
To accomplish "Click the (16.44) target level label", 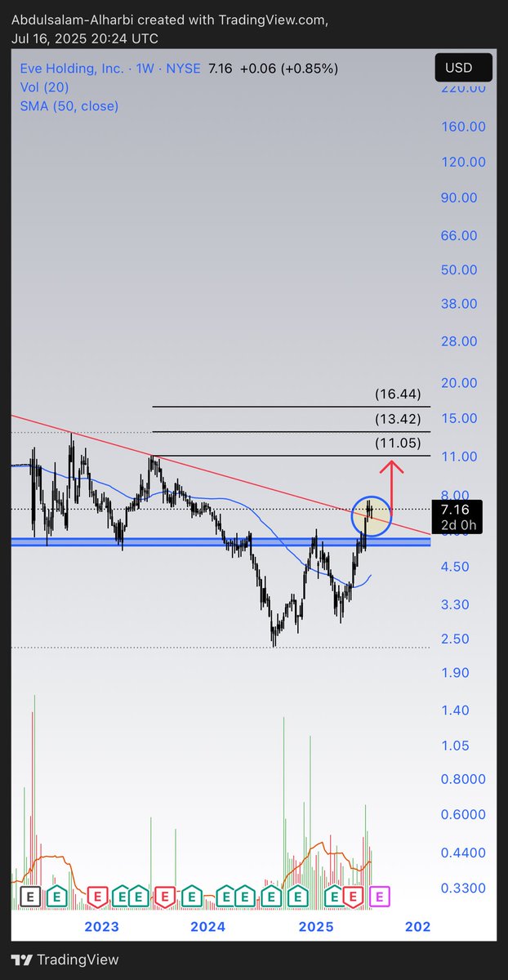I will (x=398, y=394).
